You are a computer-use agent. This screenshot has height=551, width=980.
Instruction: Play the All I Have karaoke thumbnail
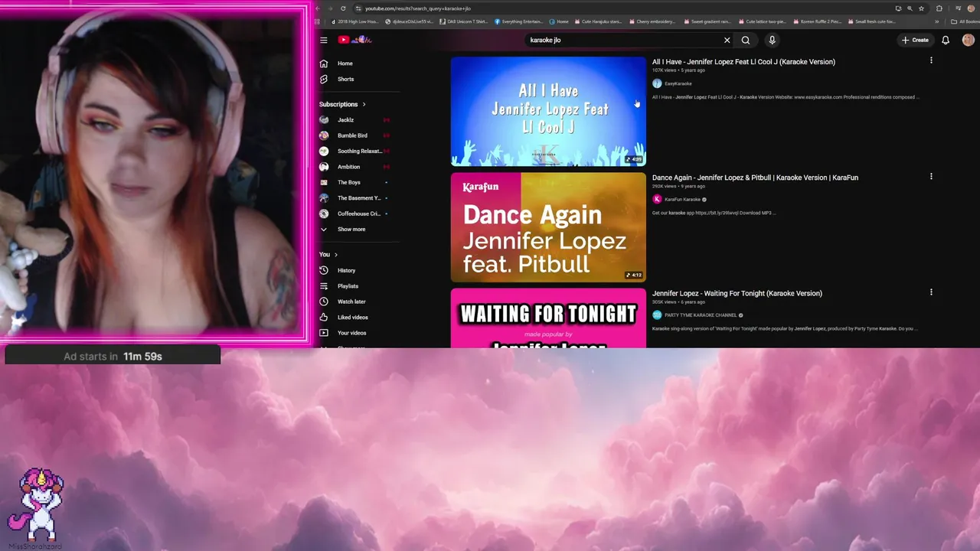click(x=548, y=111)
